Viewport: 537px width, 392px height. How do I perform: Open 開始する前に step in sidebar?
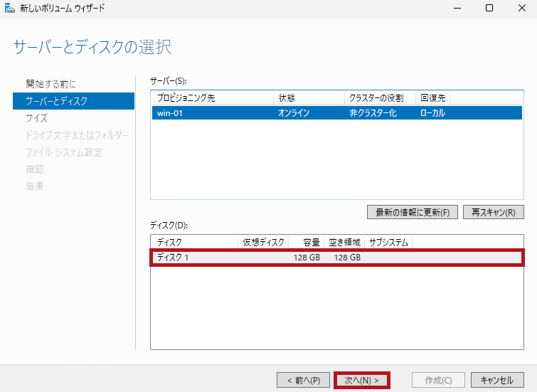point(51,84)
